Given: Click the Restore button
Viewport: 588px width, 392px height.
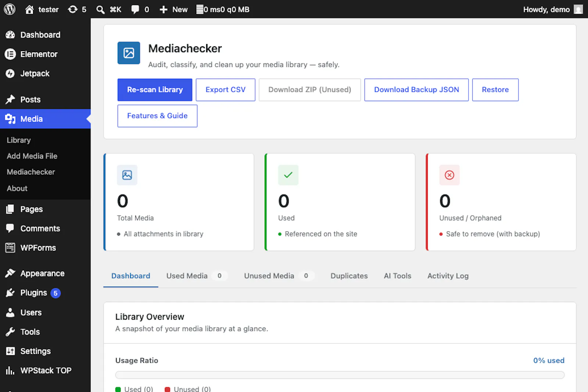Looking at the screenshot, I should click(495, 90).
